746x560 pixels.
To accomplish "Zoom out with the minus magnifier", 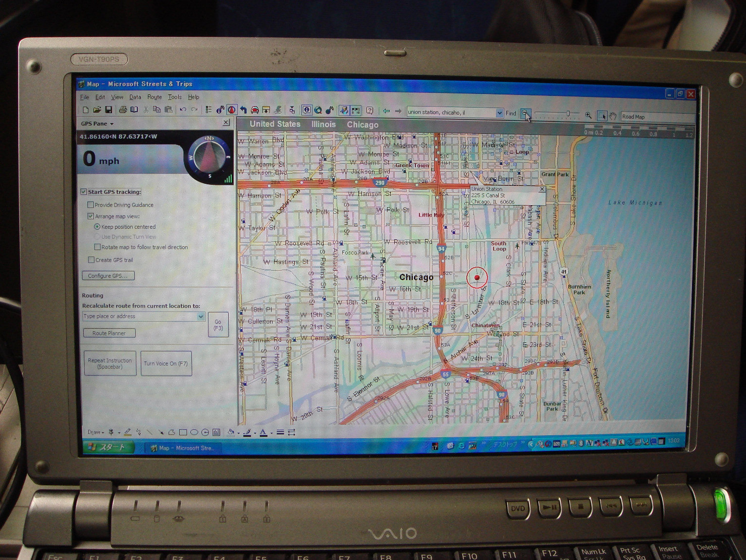I will (x=525, y=114).
